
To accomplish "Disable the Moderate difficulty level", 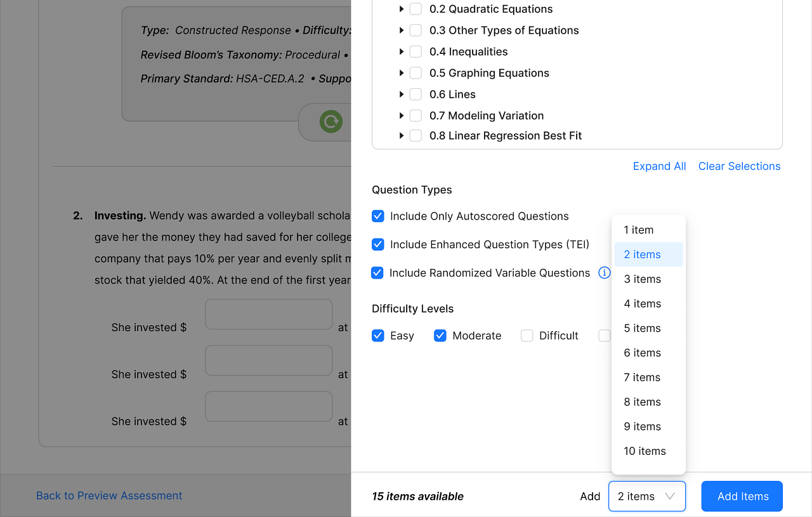I will coord(440,336).
